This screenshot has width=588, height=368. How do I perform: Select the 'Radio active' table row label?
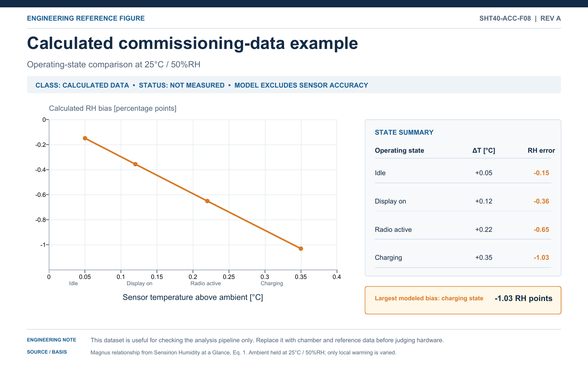tap(393, 230)
